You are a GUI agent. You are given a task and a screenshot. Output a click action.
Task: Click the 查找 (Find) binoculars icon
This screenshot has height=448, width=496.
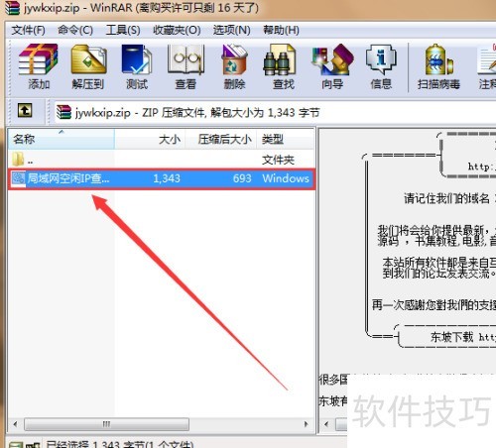click(x=280, y=59)
